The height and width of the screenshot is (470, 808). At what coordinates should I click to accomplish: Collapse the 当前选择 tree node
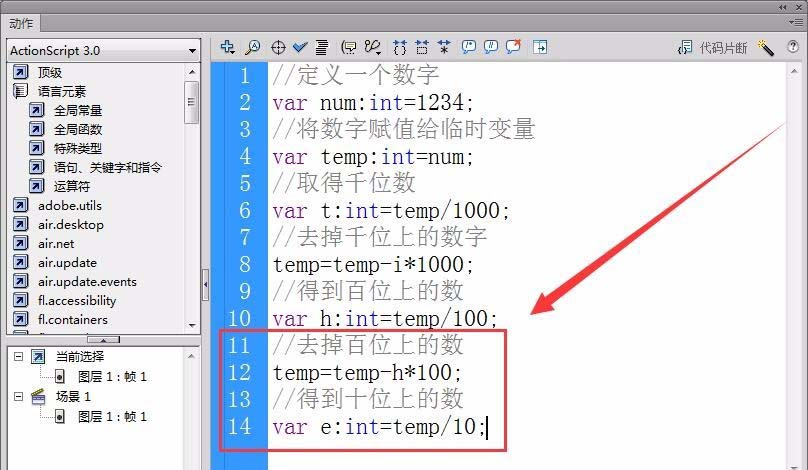pyautogui.click(x=19, y=356)
